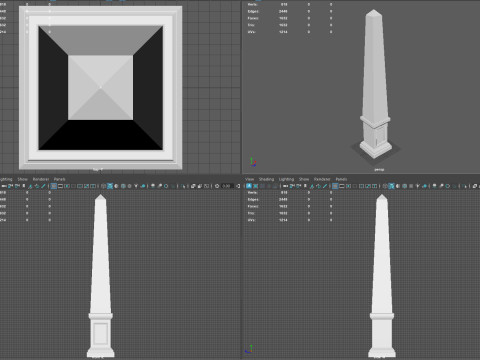Click Textured icon in bottom-right viewport toolbar
Viewport: 480px width, 360px height.
point(411,186)
